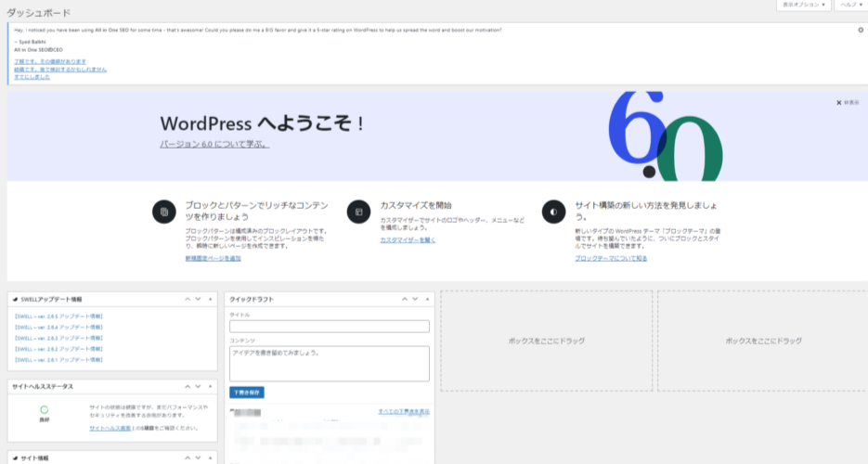Open the サイトヘルス画面 link

tap(110, 428)
